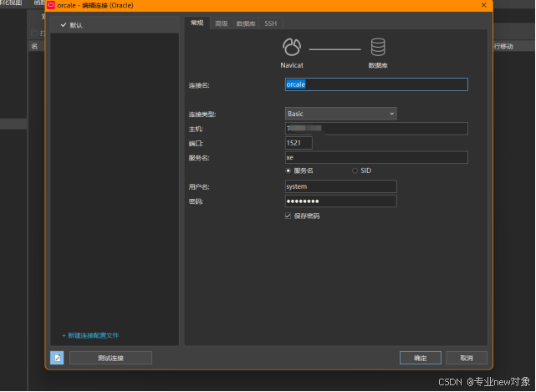This screenshot has width=536, height=392.
Task: Click the 服务名 field containing xe
Action: pos(376,157)
